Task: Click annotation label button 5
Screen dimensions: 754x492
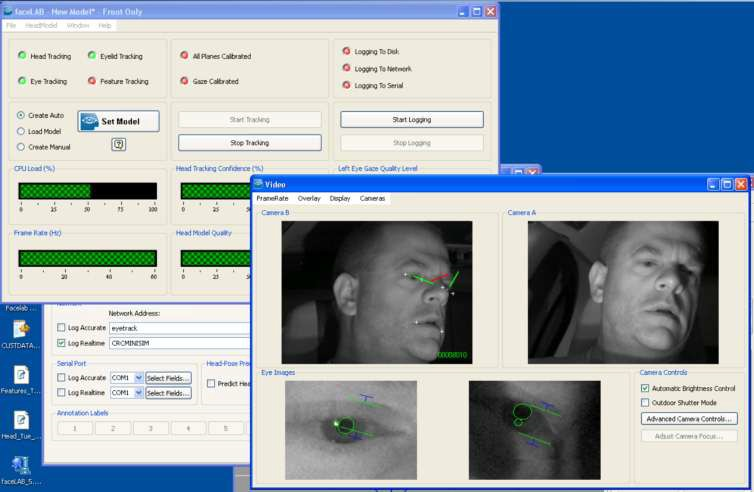Action: tap(226, 428)
